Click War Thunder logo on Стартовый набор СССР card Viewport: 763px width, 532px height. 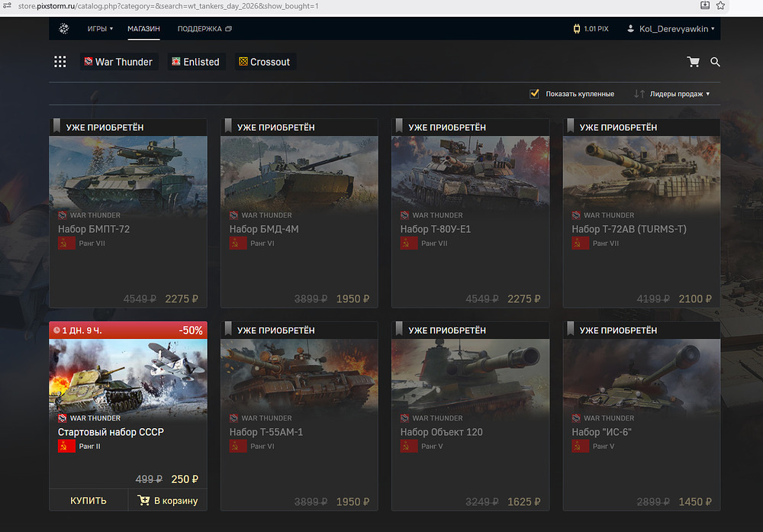pyautogui.click(x=63, y=418)
